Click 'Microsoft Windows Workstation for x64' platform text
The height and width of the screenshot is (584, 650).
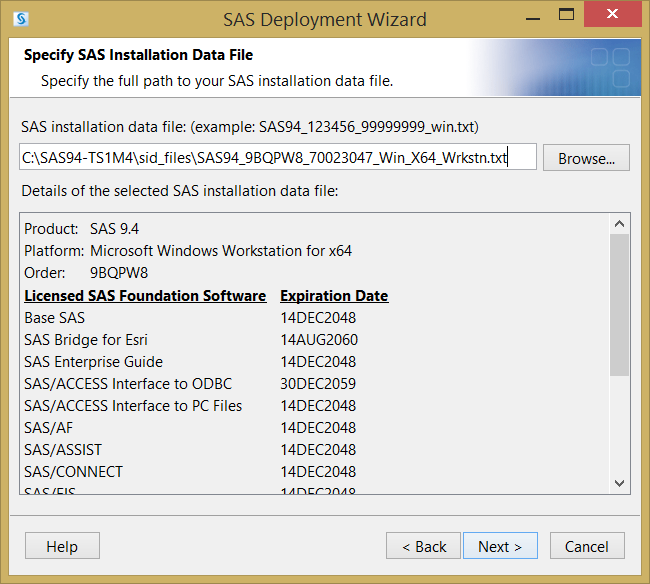pyautogui.click(x=221, y=251)
